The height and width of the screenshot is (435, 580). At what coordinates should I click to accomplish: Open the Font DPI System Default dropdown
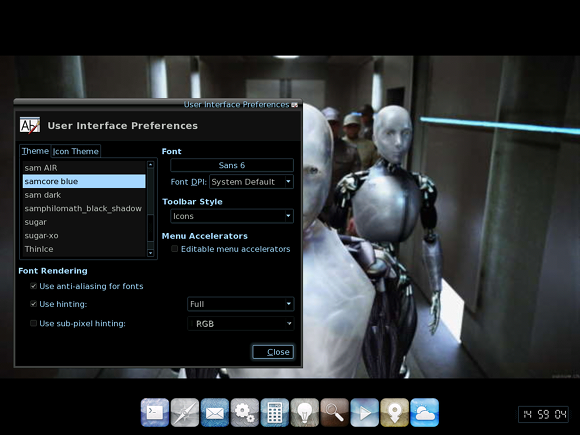[252, 182]
